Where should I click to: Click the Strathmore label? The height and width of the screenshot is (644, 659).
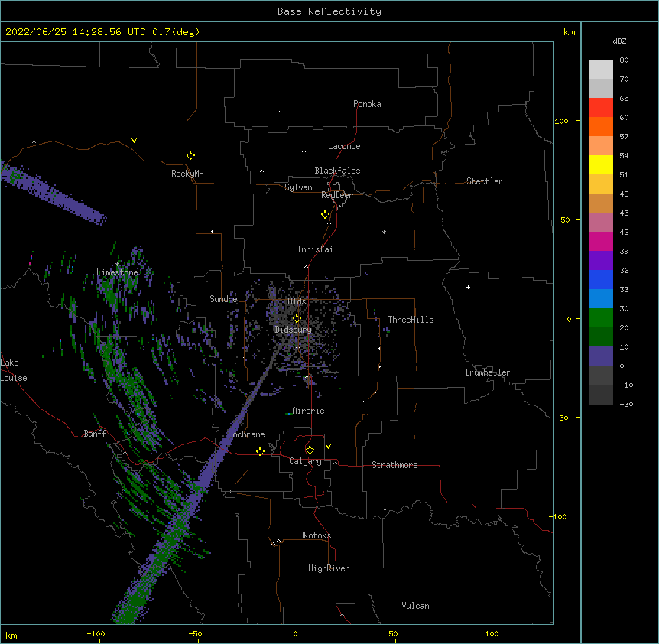(394, 465)
